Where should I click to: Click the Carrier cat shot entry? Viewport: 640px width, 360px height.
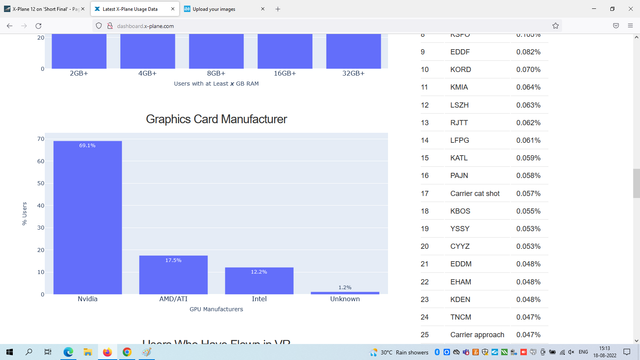(x=475, y=193)
